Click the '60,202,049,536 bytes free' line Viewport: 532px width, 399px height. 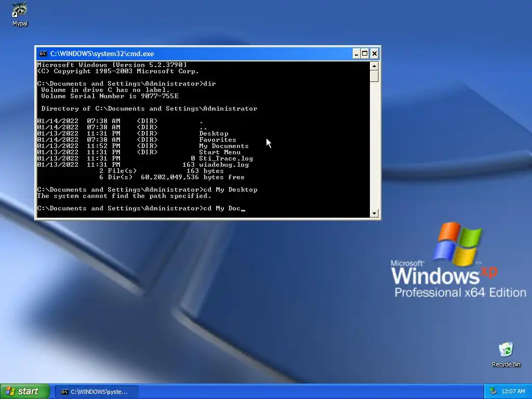tap(193, 177)
